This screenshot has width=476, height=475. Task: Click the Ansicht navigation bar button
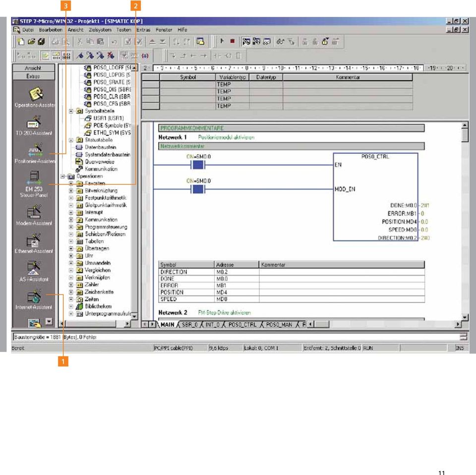pos(33,68)
